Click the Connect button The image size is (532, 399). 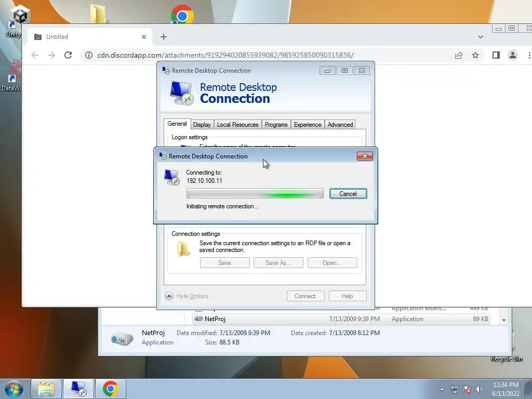305,296
